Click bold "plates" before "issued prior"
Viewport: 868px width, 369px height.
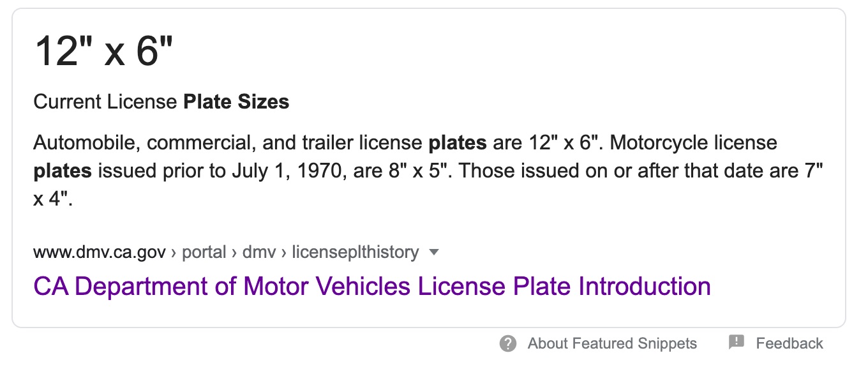(63, 171)
